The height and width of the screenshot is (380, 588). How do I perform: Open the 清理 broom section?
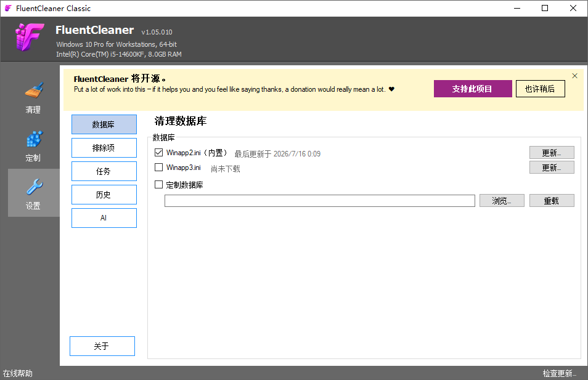[x=33, y=97]
